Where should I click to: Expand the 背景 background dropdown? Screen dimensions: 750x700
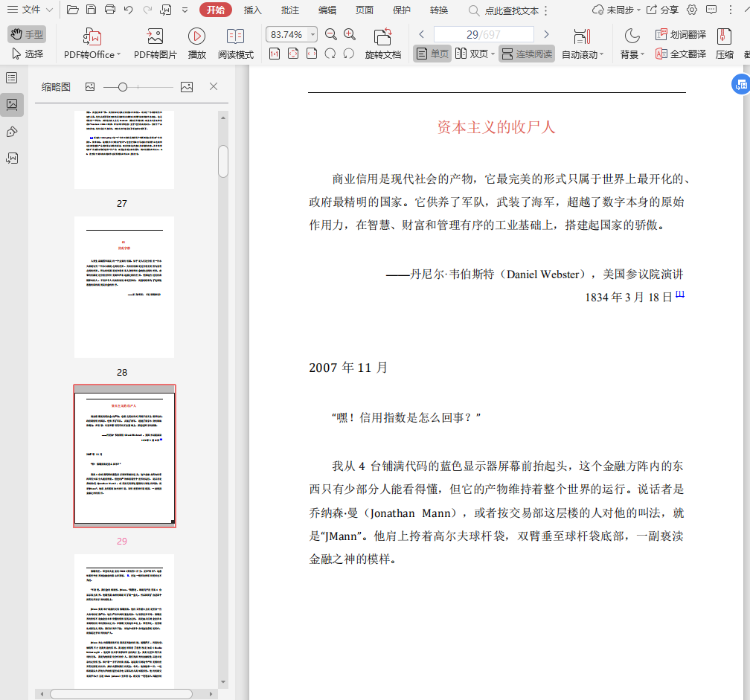633,54
